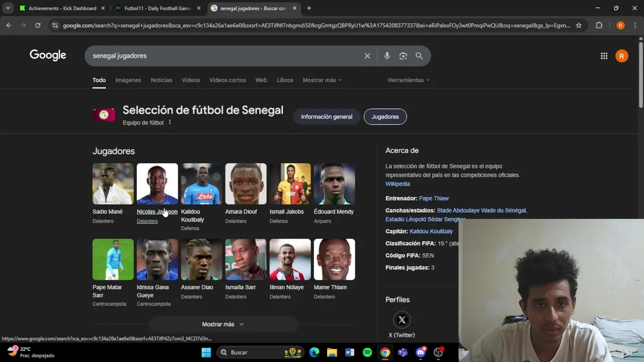Click Édouard Mendy's photo thumbnail
Image resolution: width=644 pixels, height=362 pixels.
pos(335,184)
